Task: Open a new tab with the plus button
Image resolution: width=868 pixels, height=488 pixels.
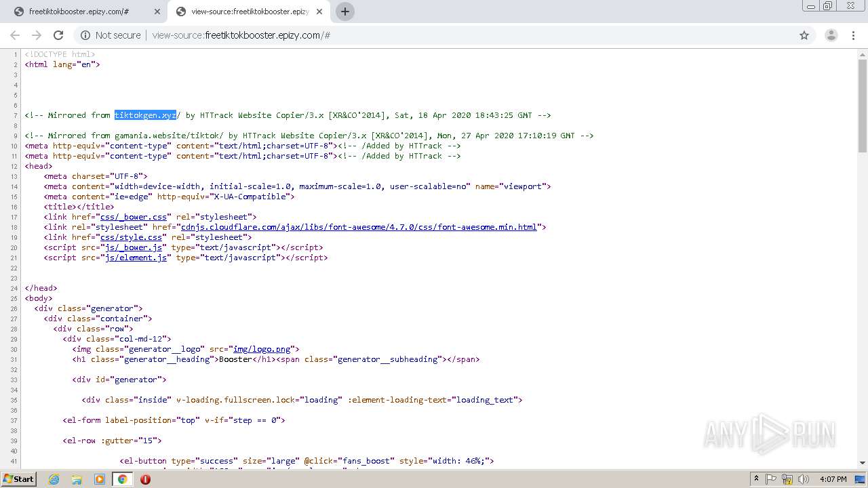Action: click(344, 12)
